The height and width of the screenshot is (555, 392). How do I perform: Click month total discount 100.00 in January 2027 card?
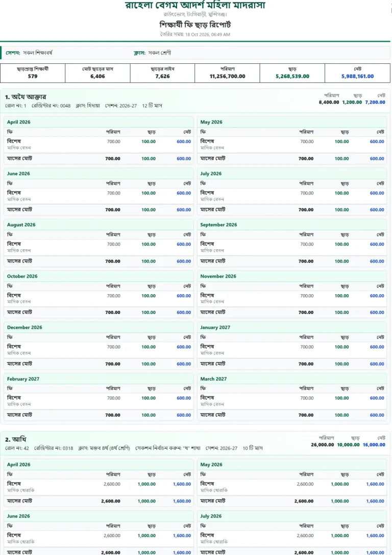[x=342, y=364]
